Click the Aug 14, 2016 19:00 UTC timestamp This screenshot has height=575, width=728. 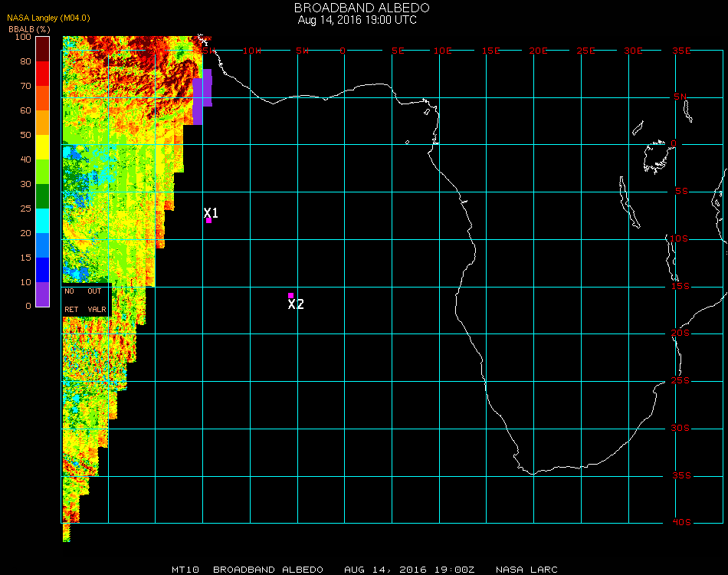357,20
